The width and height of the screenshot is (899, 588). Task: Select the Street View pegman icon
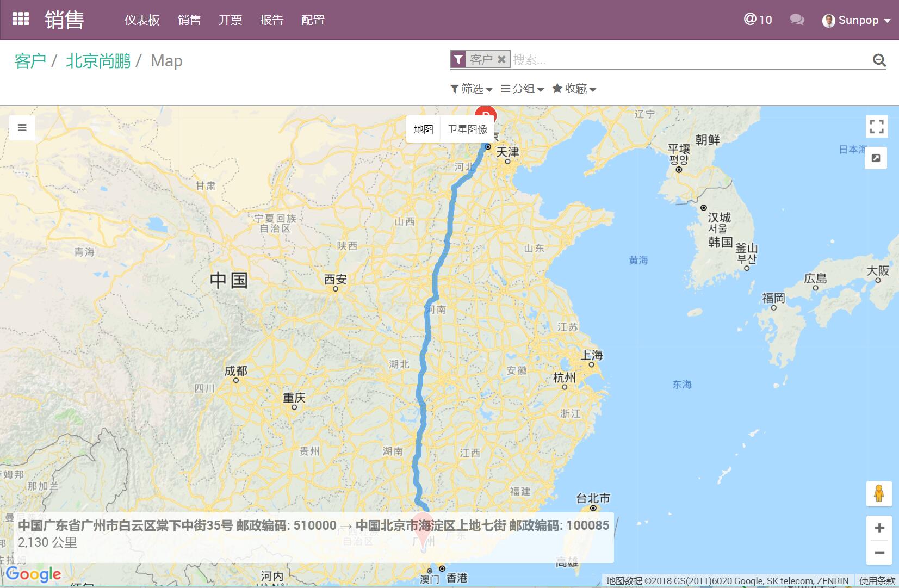tap(878, 493)
